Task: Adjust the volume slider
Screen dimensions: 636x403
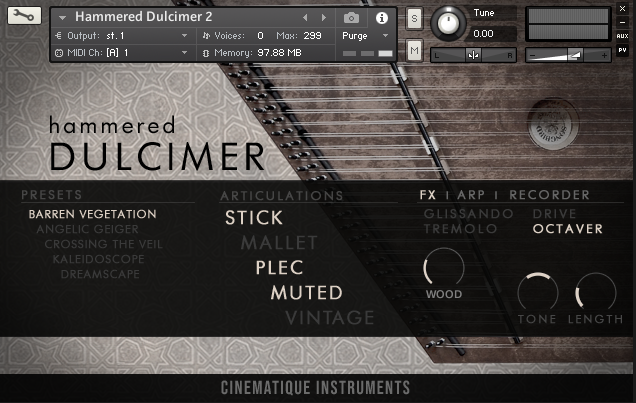Action: (x=568, y=55)
